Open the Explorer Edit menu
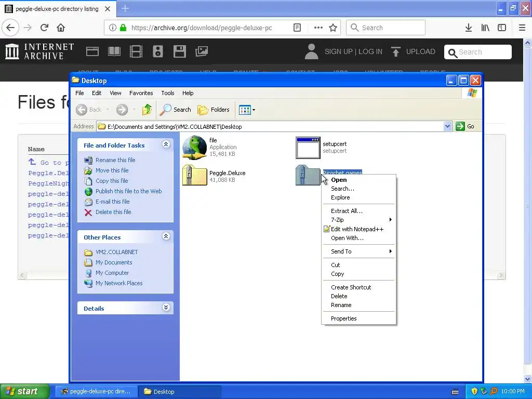Image resolution: width=532 pixels, height=399 pixels. click(x=97, y=93)
